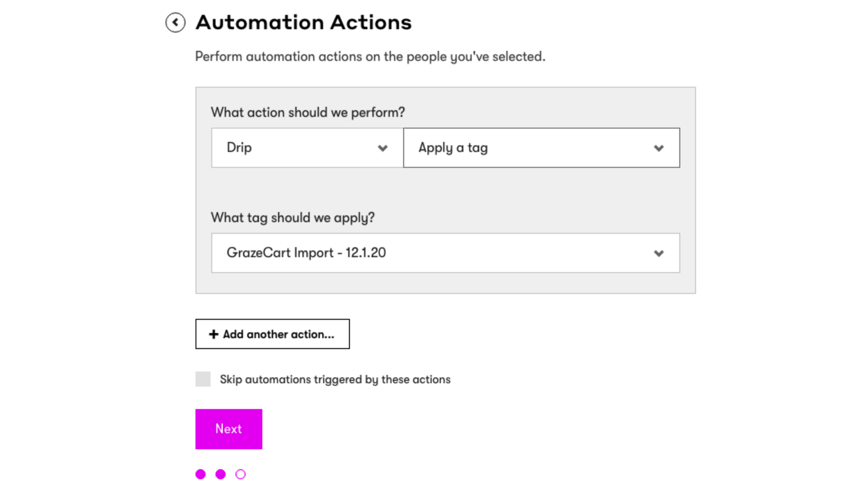
Task: Click the chevron arrow in the GrazeCart Import selector
Action: point(659,253)
